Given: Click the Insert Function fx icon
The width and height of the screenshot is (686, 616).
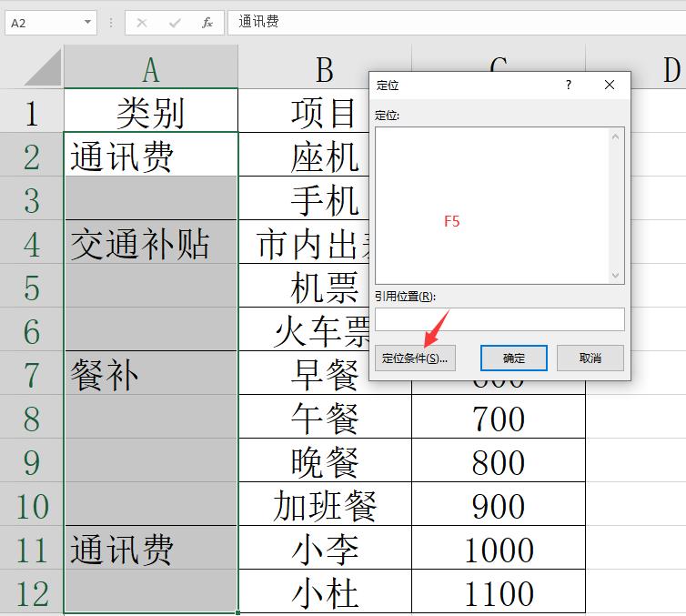Looking at the screenshot, I should pos(207,23).
